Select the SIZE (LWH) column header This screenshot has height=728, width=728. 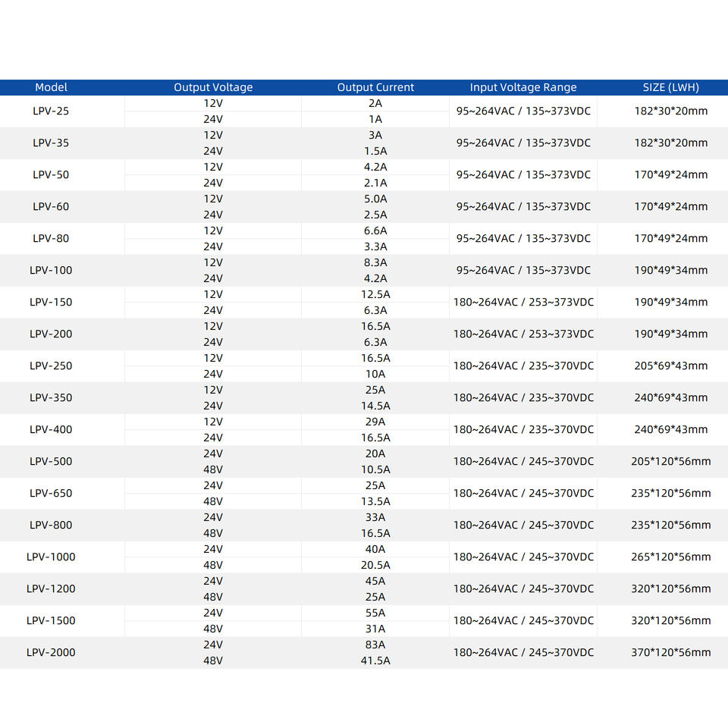tap(671, 87)
